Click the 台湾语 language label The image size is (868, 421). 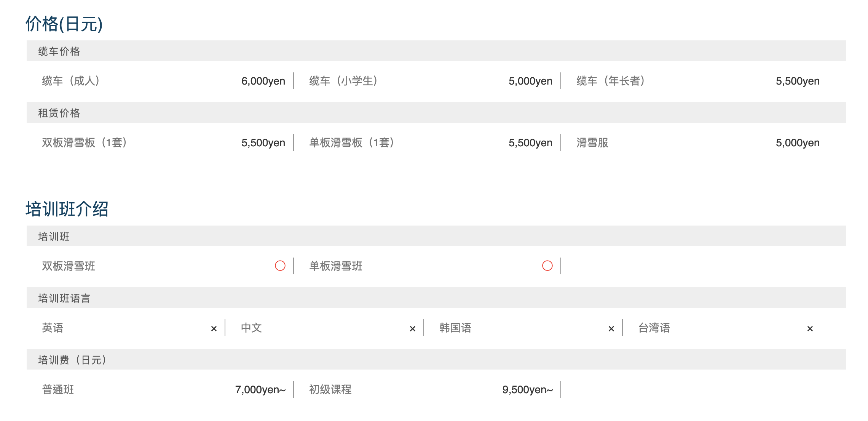click(x=654, y=328)
